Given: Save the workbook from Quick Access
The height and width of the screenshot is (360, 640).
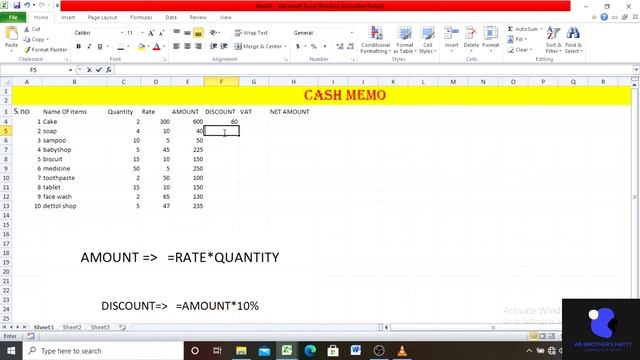Looking at the screenshot, I should pos(17,5).
